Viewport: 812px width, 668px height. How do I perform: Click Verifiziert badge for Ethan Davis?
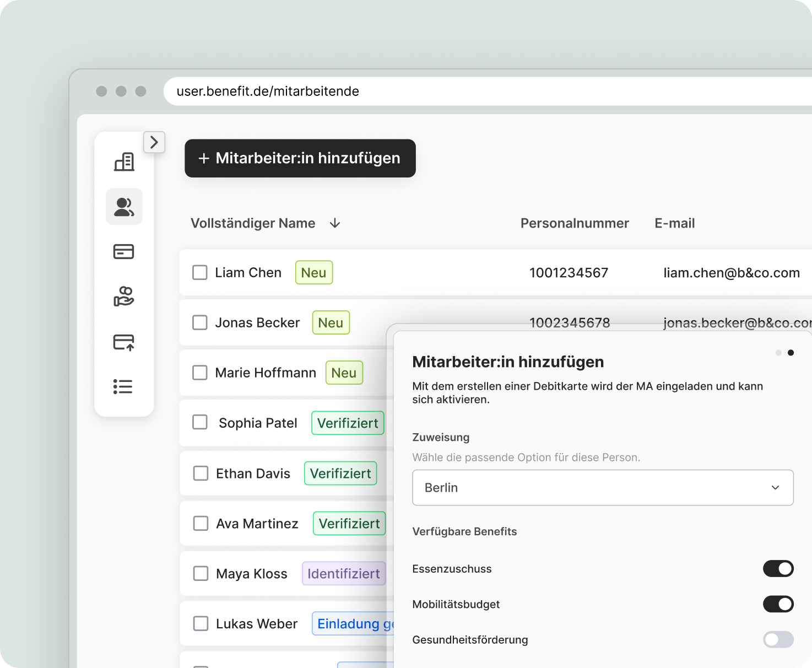pyautogui.click(x=340, y=473)
